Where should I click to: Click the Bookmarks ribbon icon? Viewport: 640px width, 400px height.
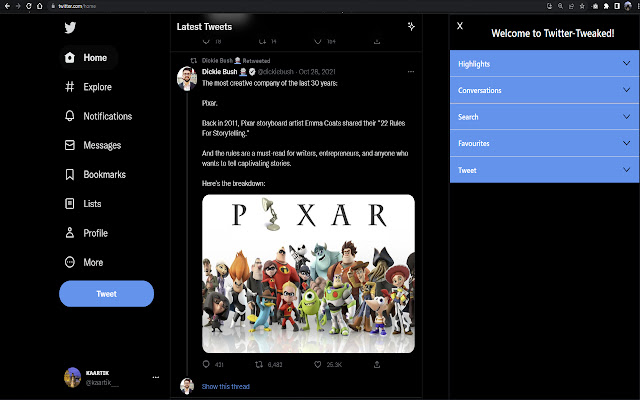(x=70, y=174)
